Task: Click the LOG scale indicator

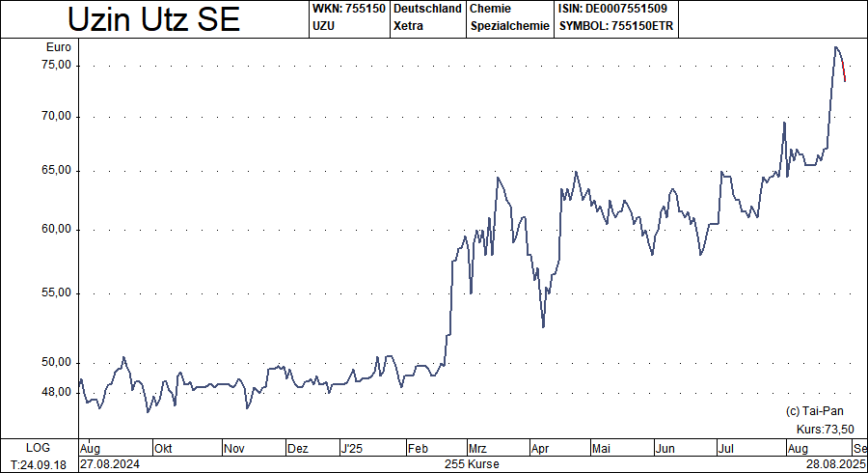Action: coord(38,448)
